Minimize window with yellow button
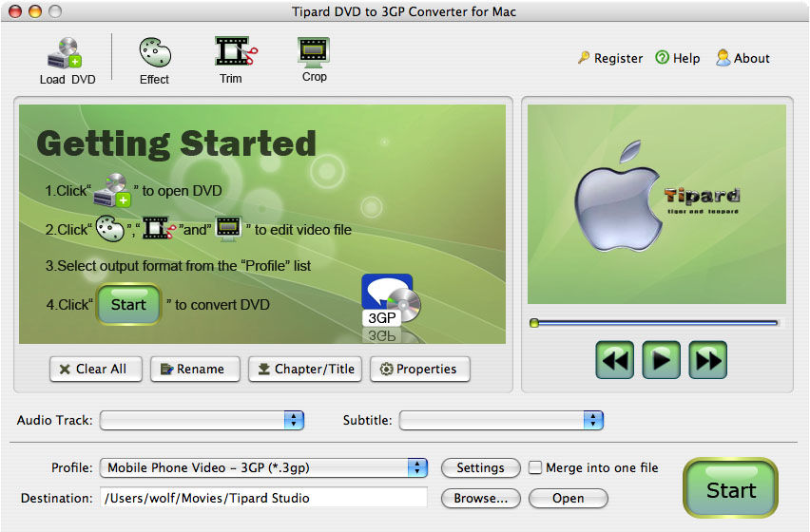 [x=34, y=10]
